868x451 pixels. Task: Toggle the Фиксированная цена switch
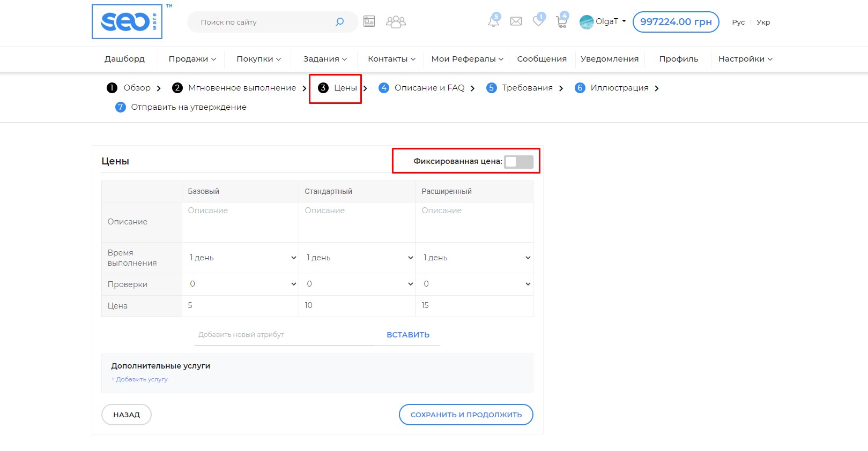point(518,162)
